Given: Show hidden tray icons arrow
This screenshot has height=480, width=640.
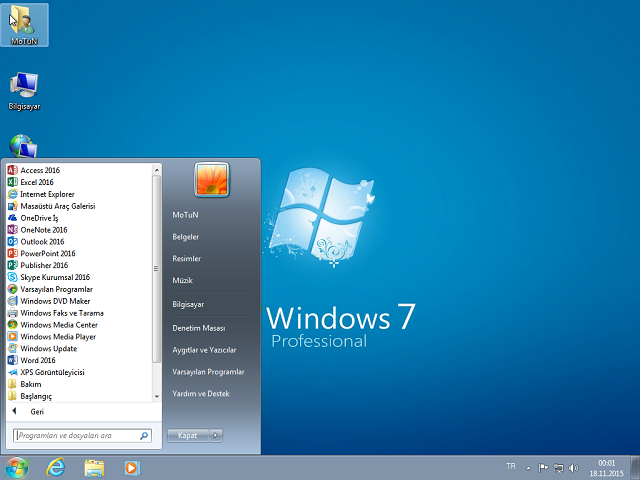Looking at the screenshot, I should pyautogui.click(x=528, y=468).
